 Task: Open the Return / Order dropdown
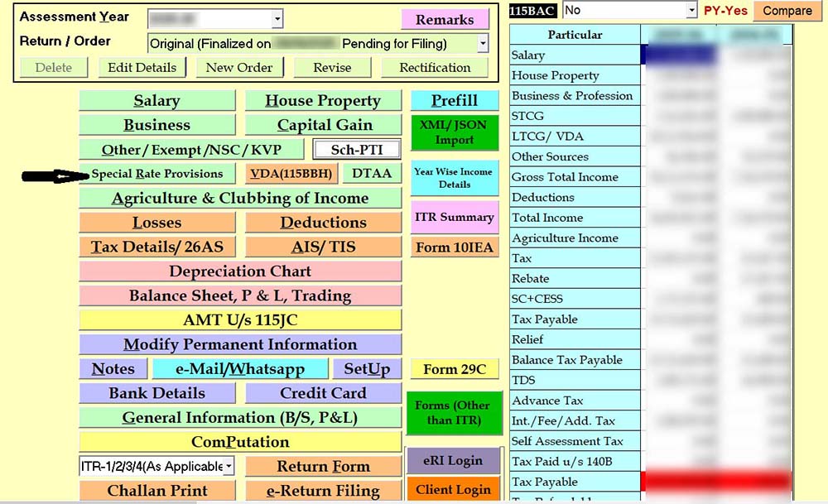482,43
